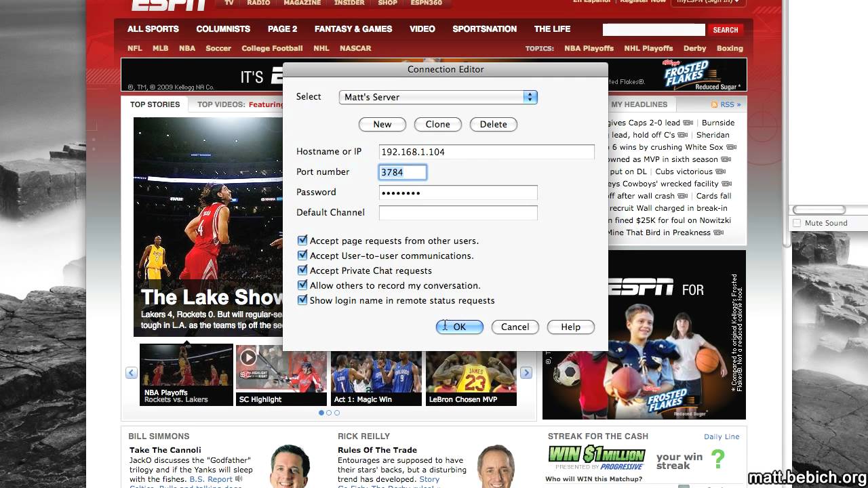868x488 pixels.
Task: Open SHOP link in ESPN header
Action: coord(388,3)
